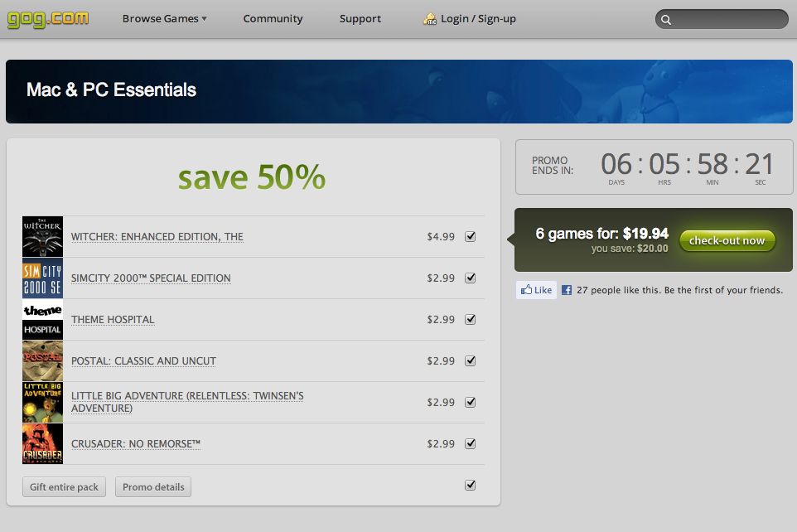Open the Little Big Adventure cover thumbnail
797x532 pixels.
click(x=43, y=402)
